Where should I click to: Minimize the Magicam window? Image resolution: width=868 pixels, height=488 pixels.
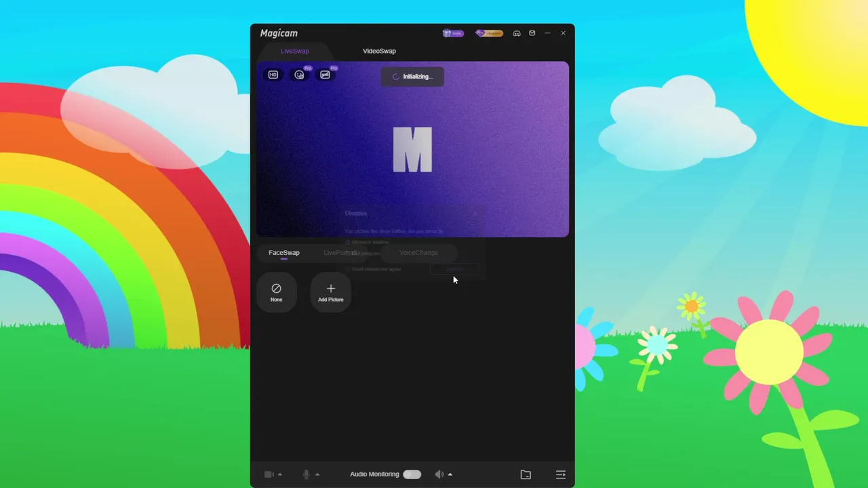[x=547, y=33]
